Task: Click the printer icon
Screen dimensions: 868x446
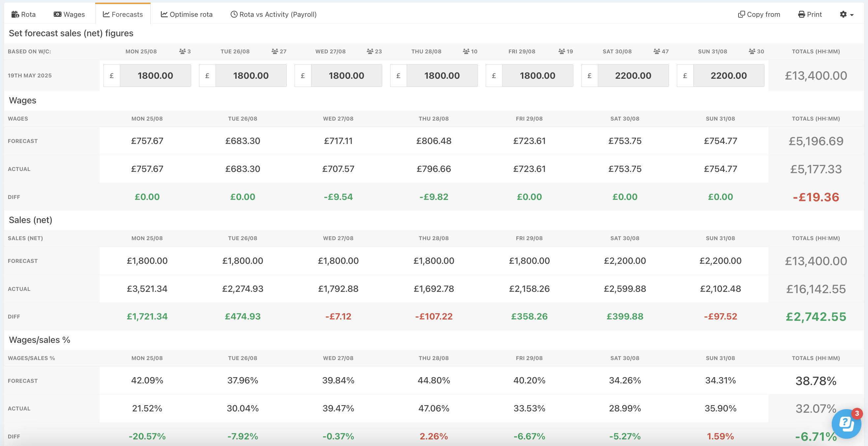Action: [802, 14]
